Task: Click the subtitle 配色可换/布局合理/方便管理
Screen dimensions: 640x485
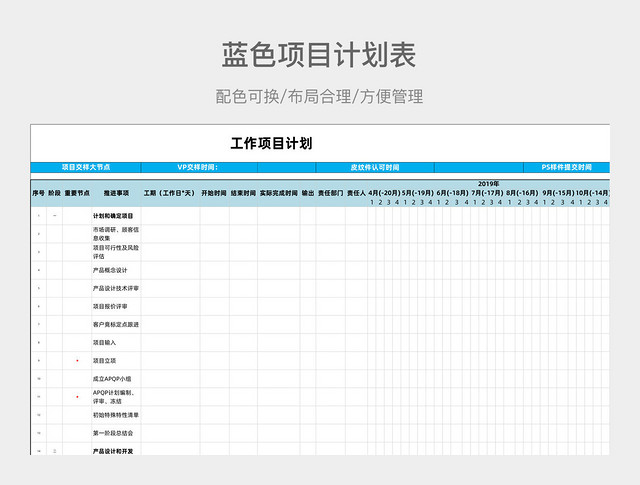Action: click(x=319, y=97)
